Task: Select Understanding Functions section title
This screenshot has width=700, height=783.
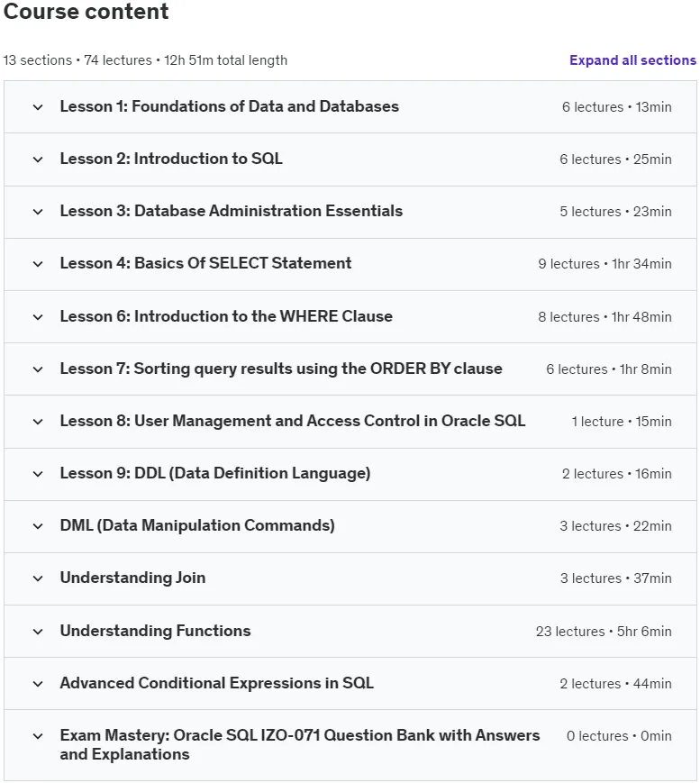Action: point(155,631)
